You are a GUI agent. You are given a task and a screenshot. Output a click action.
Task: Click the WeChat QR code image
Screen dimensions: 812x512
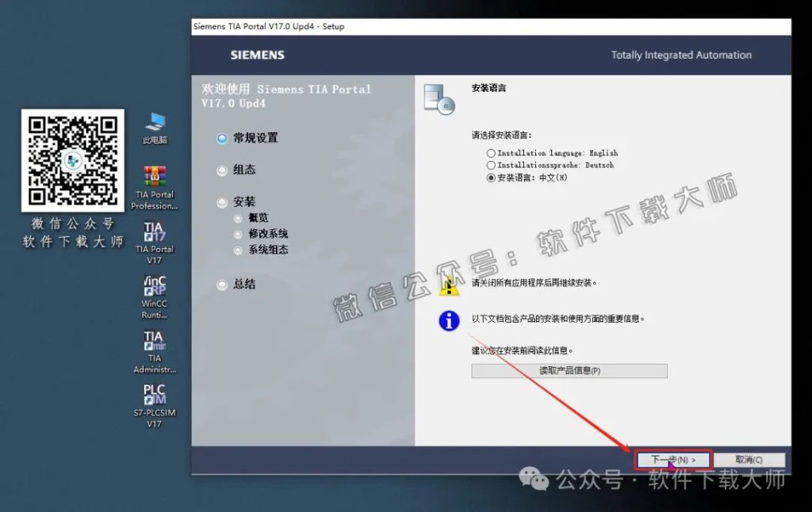72,161
